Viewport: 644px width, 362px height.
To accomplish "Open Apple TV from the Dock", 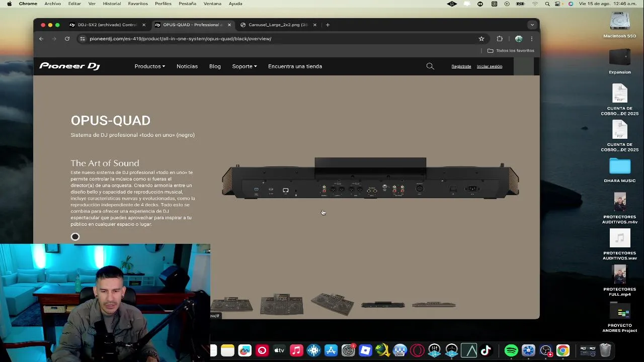I will pyautogui.click(x=279, y=350).
